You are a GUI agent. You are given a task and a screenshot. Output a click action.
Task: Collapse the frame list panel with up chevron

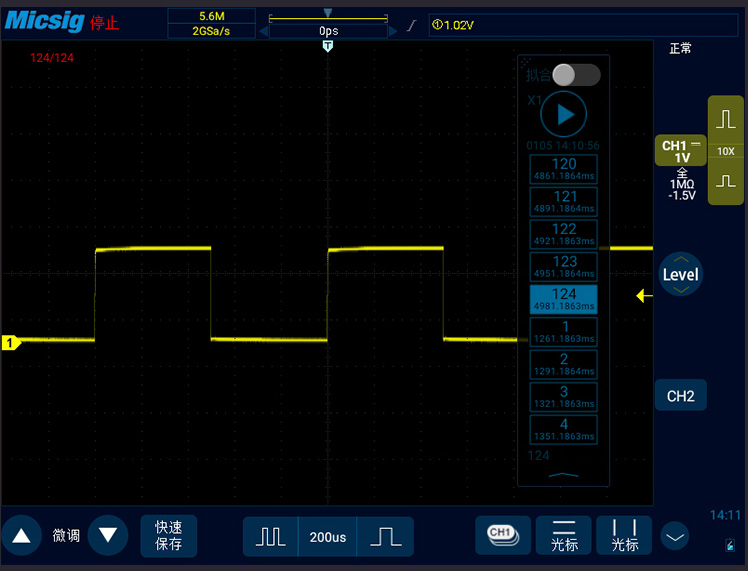[x=563, y=475]
